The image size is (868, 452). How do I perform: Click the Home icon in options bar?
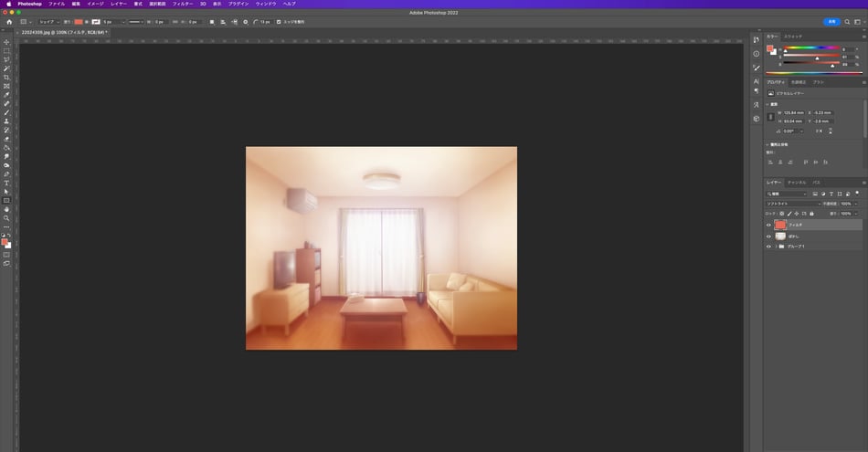(9, 22)
